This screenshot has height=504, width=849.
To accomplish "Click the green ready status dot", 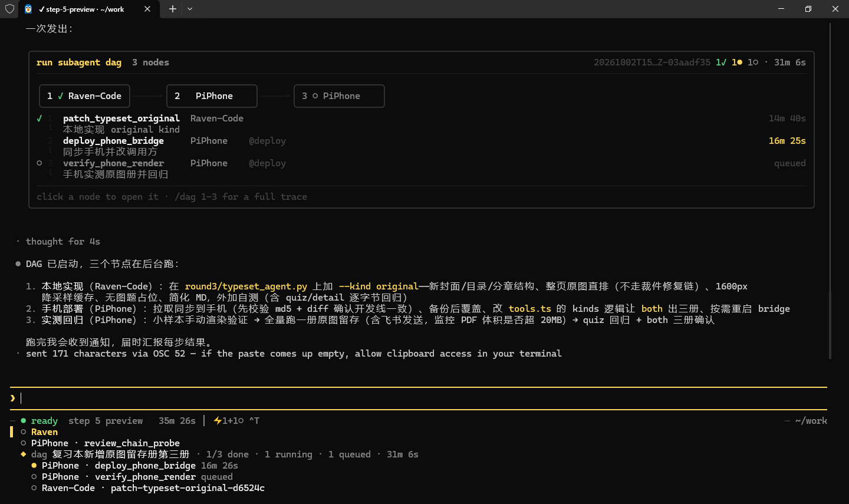I will [x=24, y=421].
